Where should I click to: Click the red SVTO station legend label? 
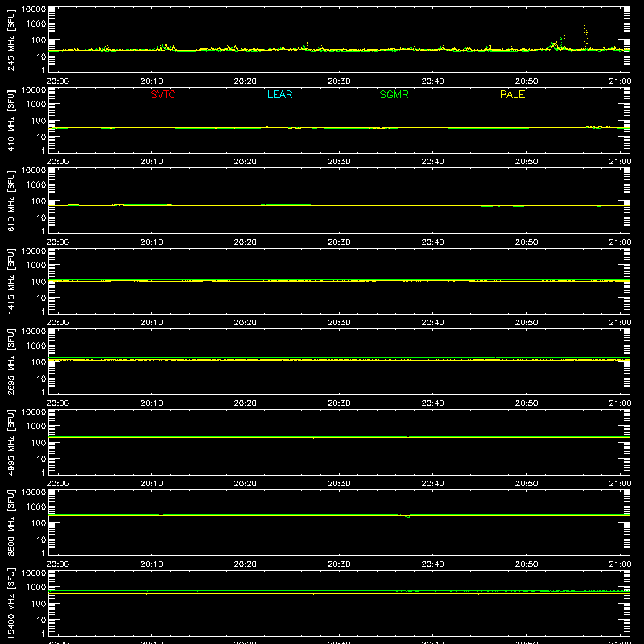pyautogui.click(x=163, y=94)
